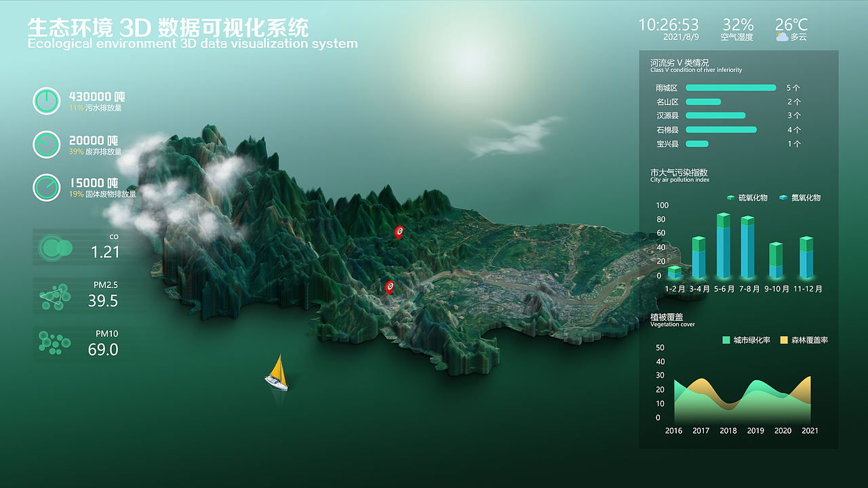Select the upper red map location pin

(399, 232)
